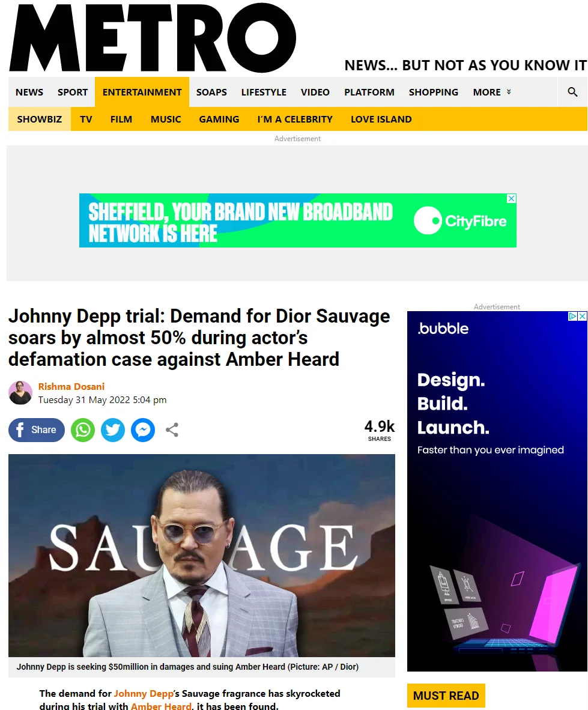Click the CityFibre broadband banner ad
The width and height of the screenshot is (588, 710).
point(298,220)
